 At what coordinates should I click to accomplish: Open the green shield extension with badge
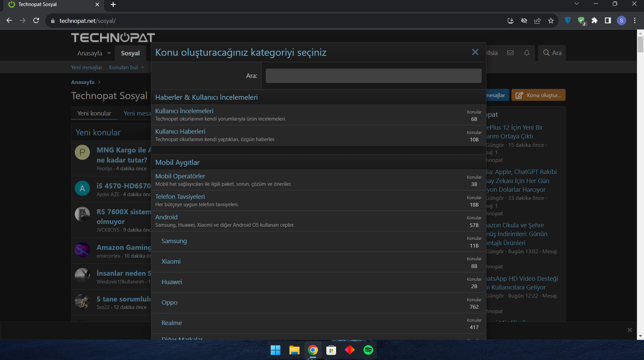click(x=581, y=21)
